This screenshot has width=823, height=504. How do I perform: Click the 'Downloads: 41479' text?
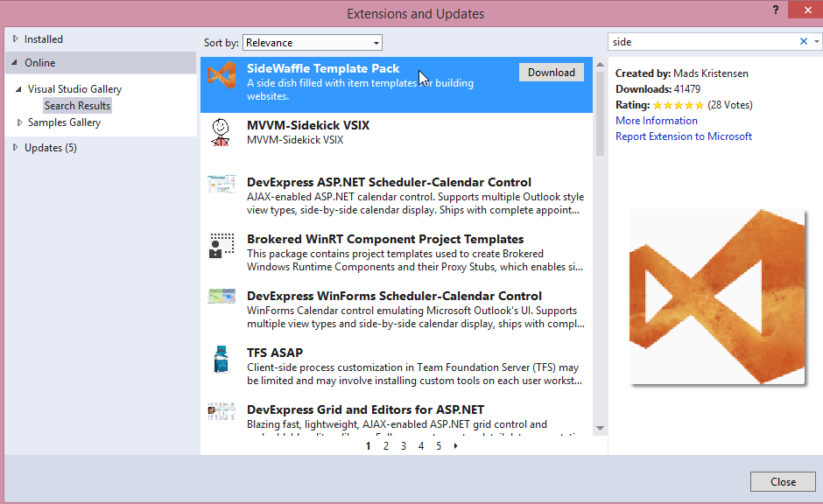pos(658,89)
